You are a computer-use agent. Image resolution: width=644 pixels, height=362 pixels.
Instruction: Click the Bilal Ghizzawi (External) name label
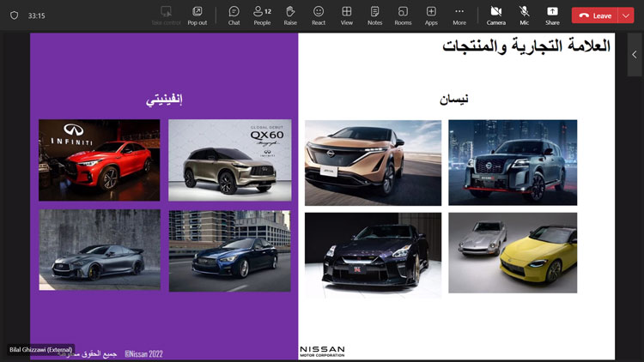pos(42,350)
